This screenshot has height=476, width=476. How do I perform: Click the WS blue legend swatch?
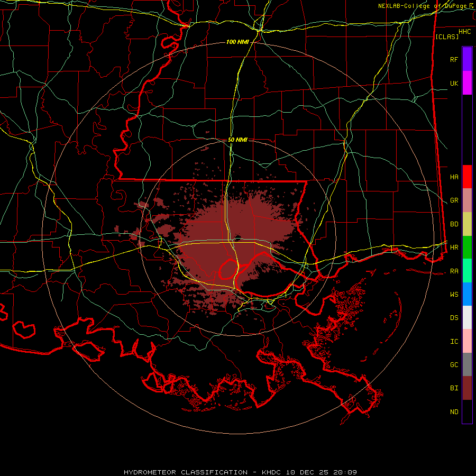pos(467,294)
